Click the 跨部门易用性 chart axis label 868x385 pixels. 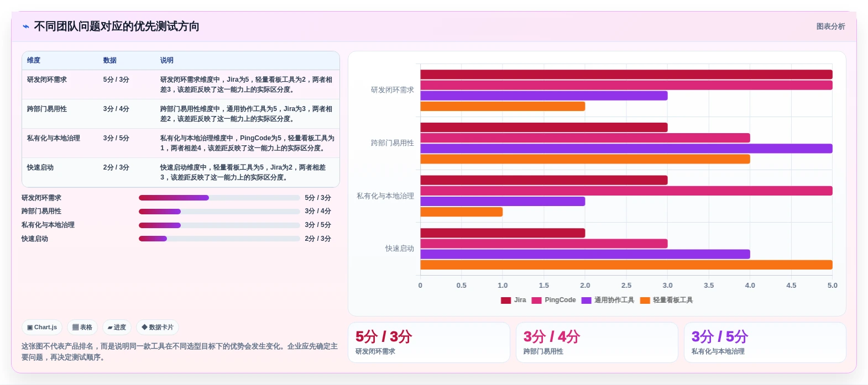[393, 143]
